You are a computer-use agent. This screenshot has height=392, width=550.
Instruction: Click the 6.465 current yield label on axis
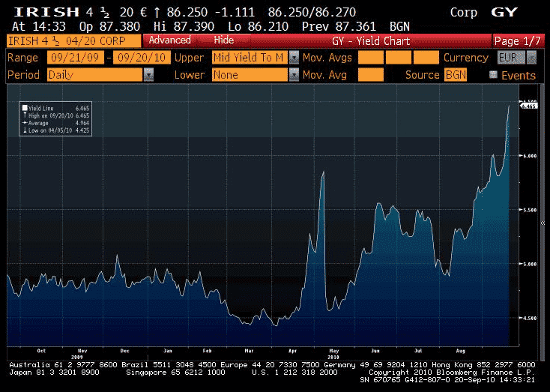coord(529,106)
